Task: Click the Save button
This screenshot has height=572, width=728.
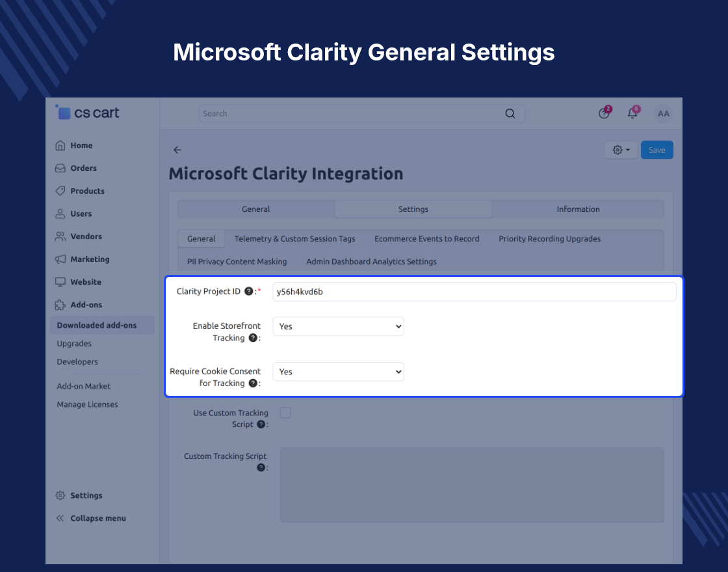Action: (657, 150)
